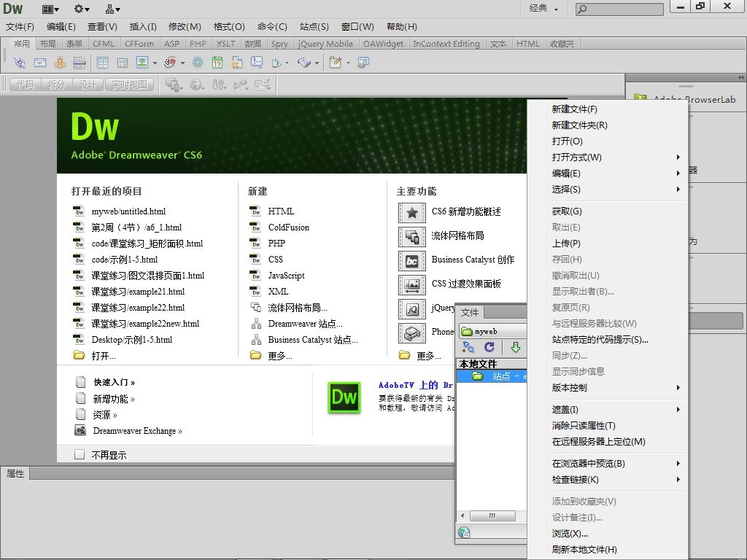This screenshot has height=560, width=747.
Task: Click Preview in Browser globe icon
Action: point(196,85)
